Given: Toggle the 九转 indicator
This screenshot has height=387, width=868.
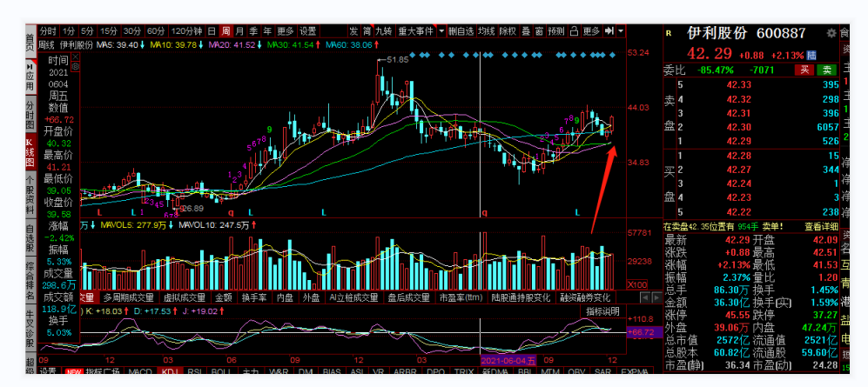Looking at the screenshot, I should click(383, 31).
